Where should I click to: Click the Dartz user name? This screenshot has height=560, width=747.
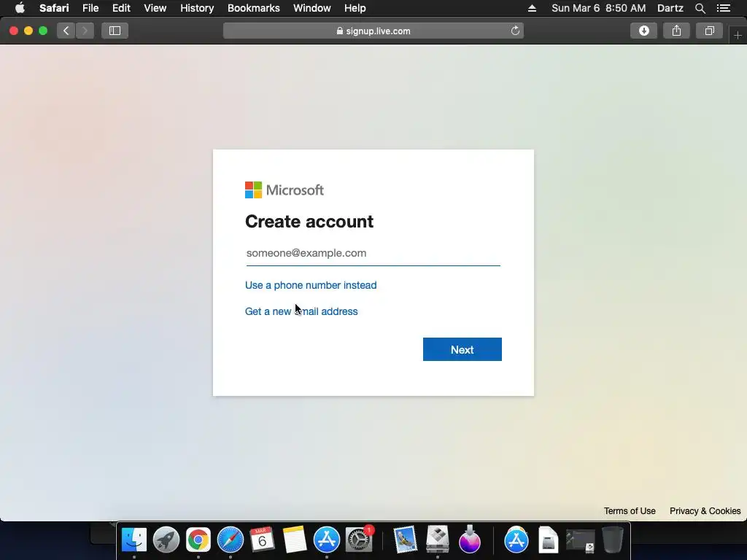coord(670,8)
